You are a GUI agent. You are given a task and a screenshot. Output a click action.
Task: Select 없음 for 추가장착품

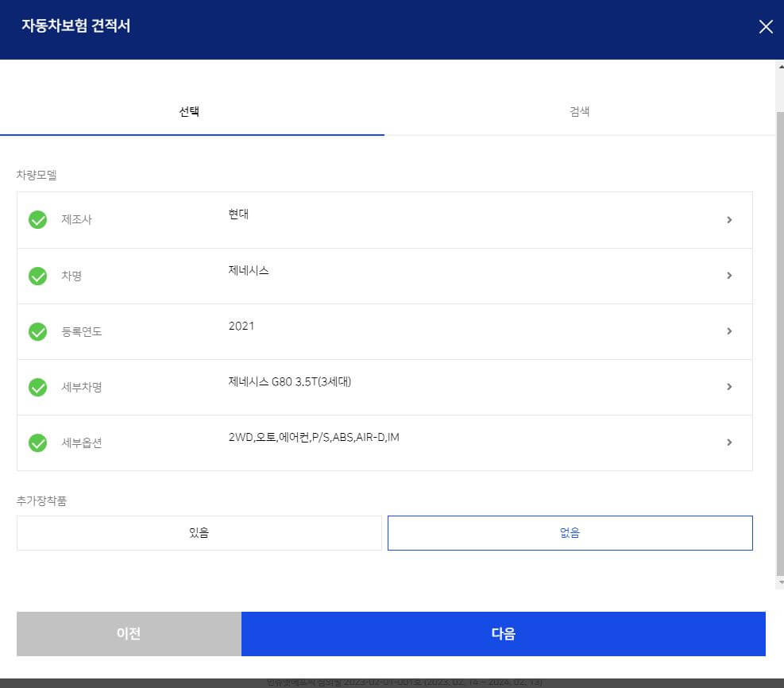pyautogui.click(x=570, y=532)
